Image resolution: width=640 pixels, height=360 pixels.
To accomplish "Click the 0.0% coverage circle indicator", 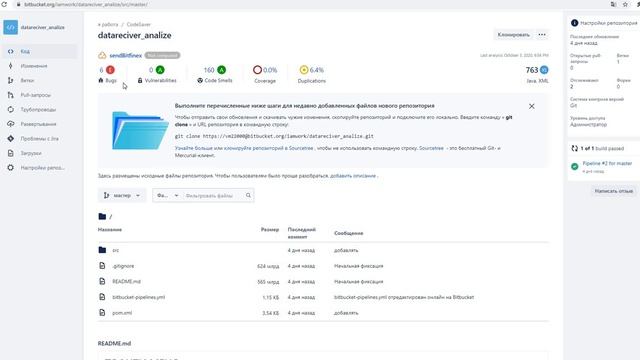I will (x=257, y=70).
